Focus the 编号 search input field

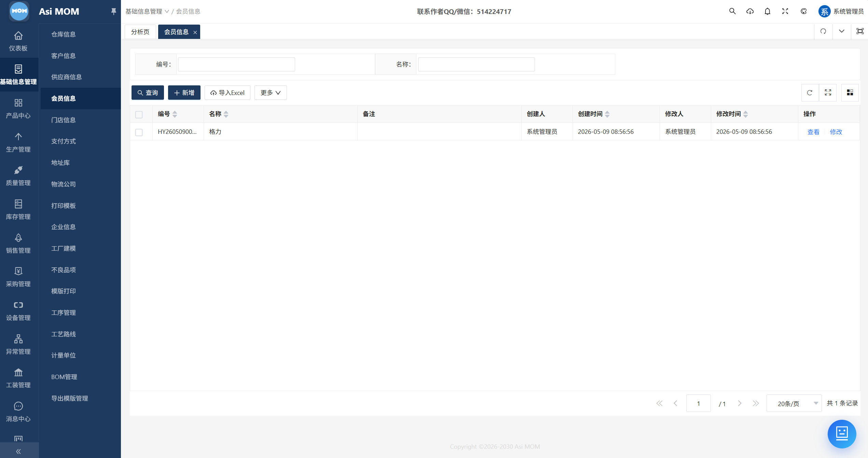236,64
